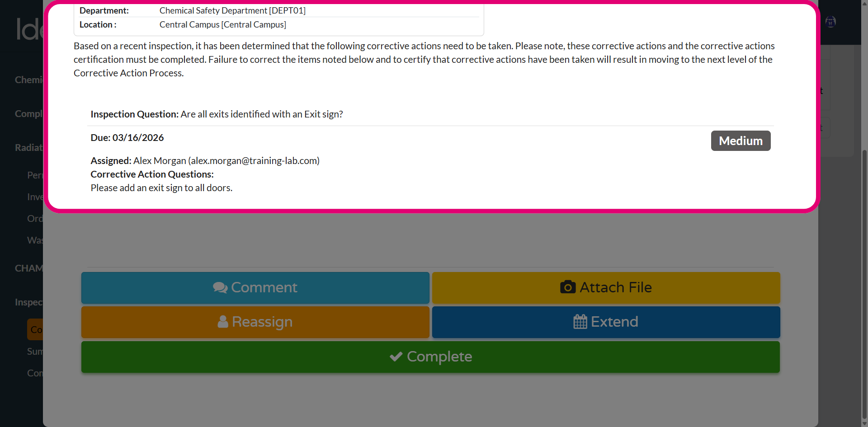This screenshot has height=427, width=868.
Task: Open the CHAM... sidebar menu item
Action: [29, 268]
